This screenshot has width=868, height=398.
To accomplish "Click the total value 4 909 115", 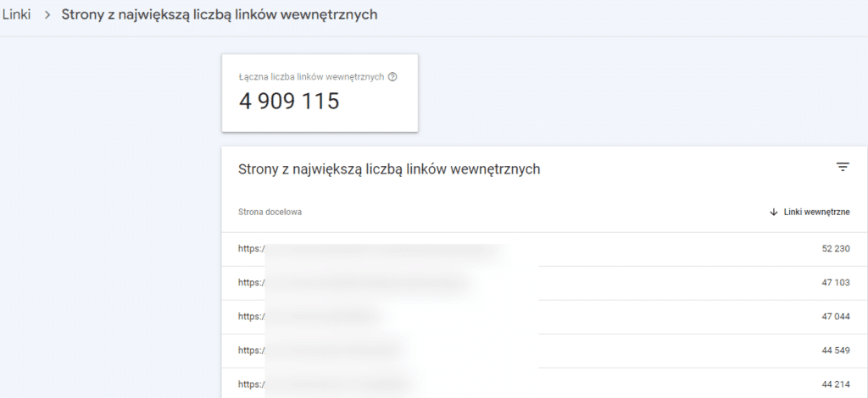I will tap(289, 101).
